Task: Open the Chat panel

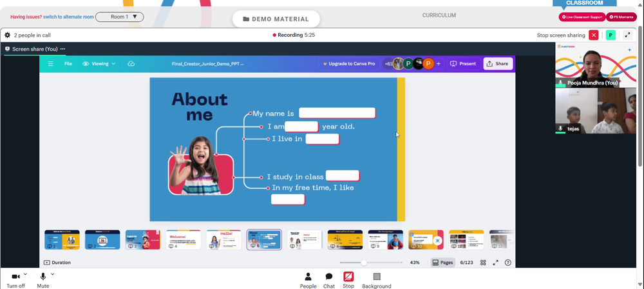Action: point(329,281)
